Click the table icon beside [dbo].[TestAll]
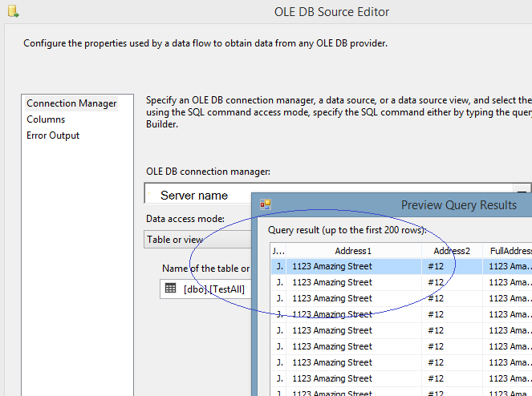The width and height of the screenshot is (532, 396). 170,289
